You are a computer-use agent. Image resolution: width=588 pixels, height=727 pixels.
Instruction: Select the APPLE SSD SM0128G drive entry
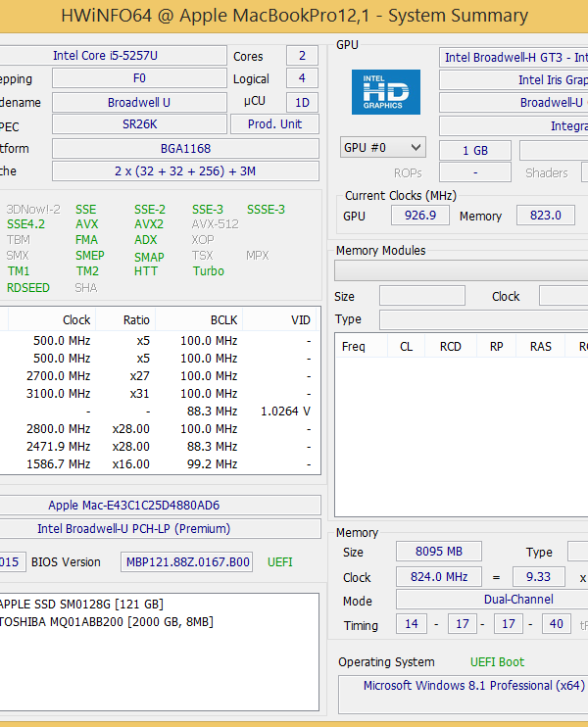point(81,605)
